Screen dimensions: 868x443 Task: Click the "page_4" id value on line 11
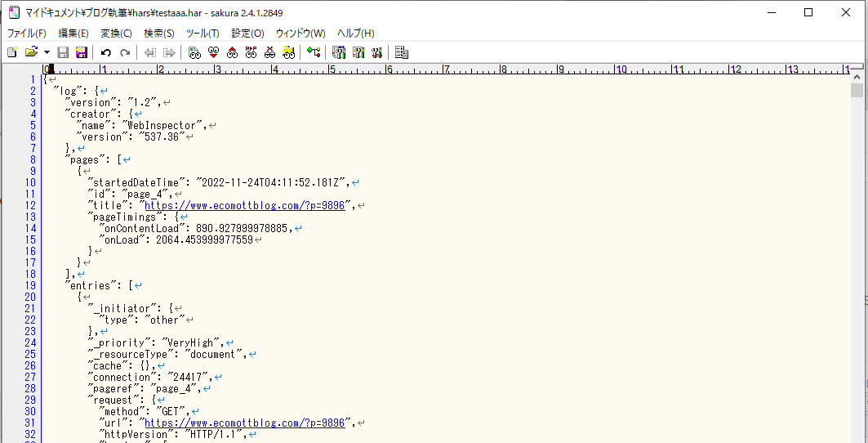146,194
